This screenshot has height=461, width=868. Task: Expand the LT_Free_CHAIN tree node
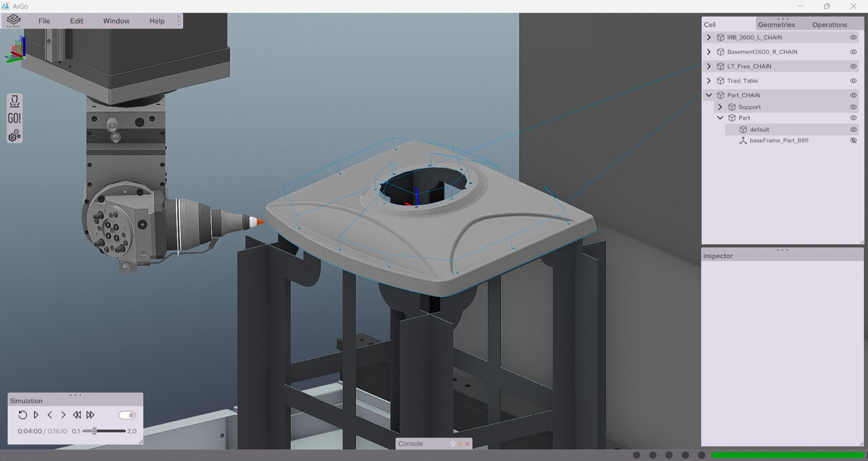coord(708,66)
